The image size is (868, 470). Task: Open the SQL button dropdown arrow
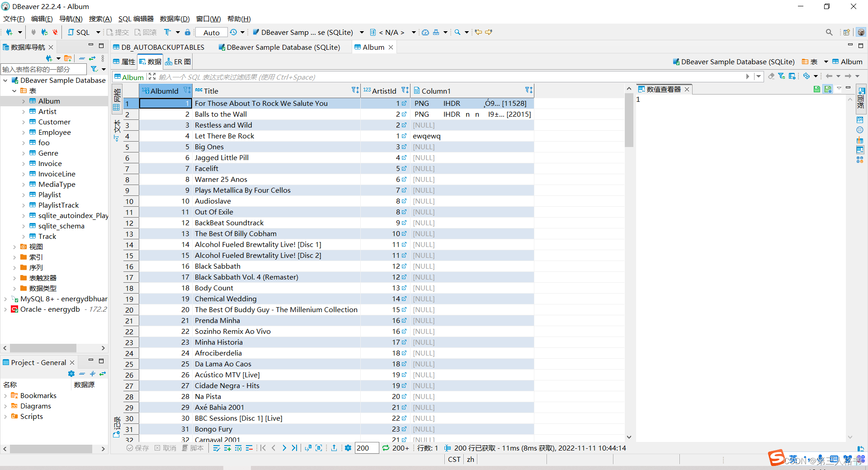98,32
